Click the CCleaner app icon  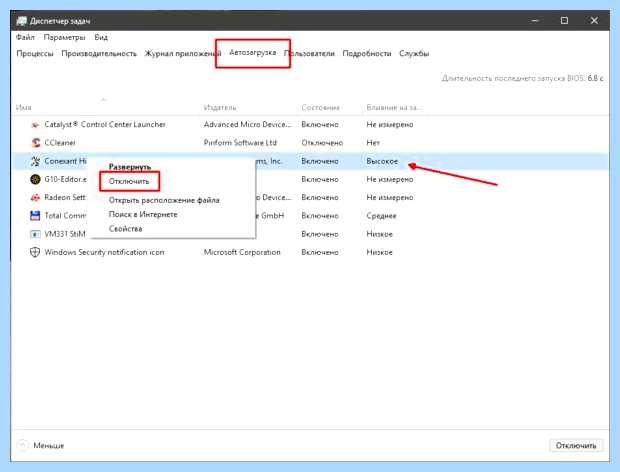[x=36, y=143]
